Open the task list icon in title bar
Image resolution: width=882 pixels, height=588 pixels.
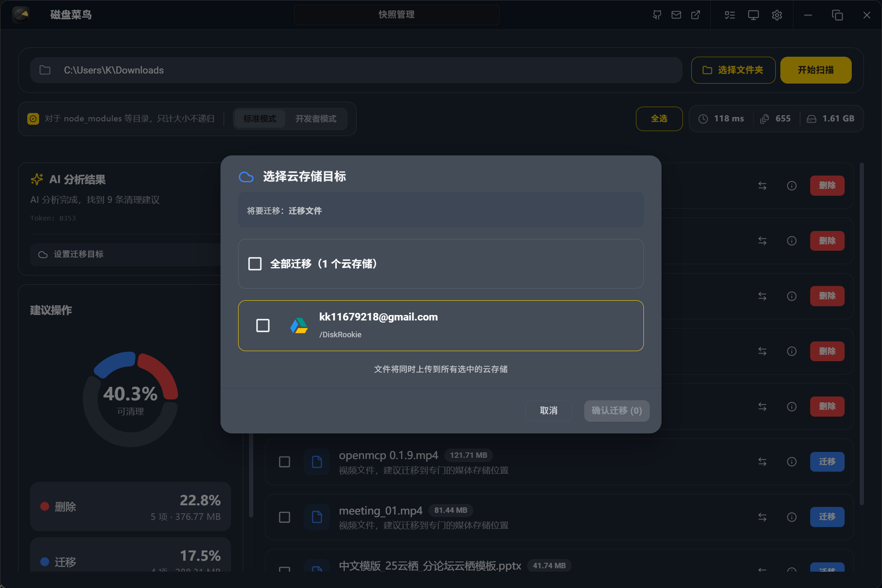click(730, 15)
